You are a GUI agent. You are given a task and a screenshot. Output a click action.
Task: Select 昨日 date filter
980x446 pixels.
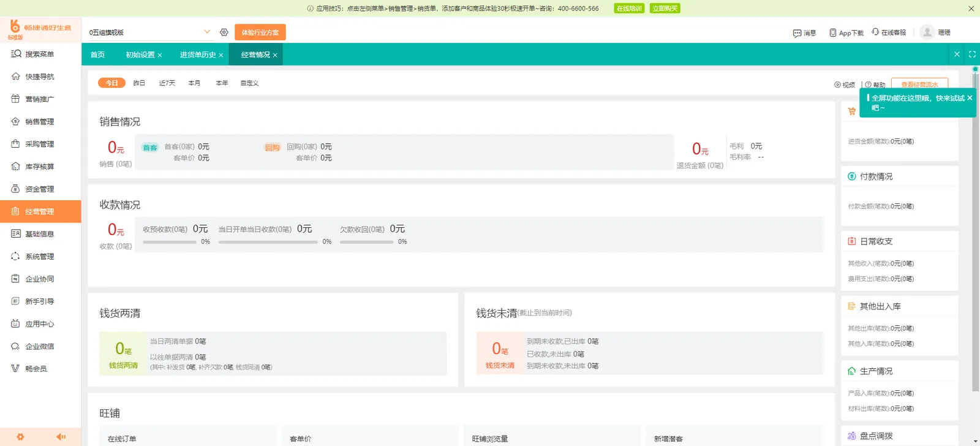(139, 83)
